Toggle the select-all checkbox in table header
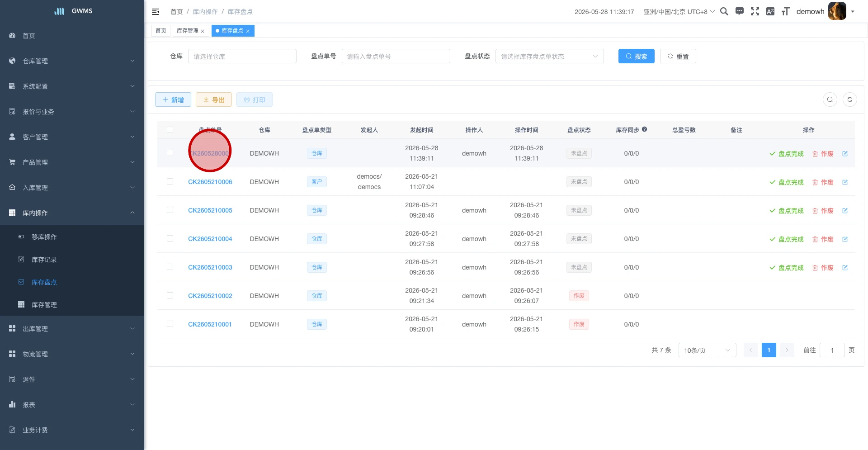Screen dimensions: 868x450 coord(170,130)
